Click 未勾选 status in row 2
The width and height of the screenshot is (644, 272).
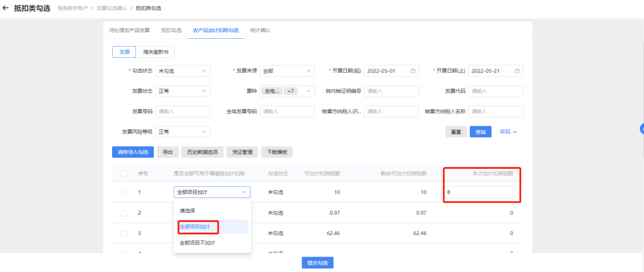pos(275,213)
